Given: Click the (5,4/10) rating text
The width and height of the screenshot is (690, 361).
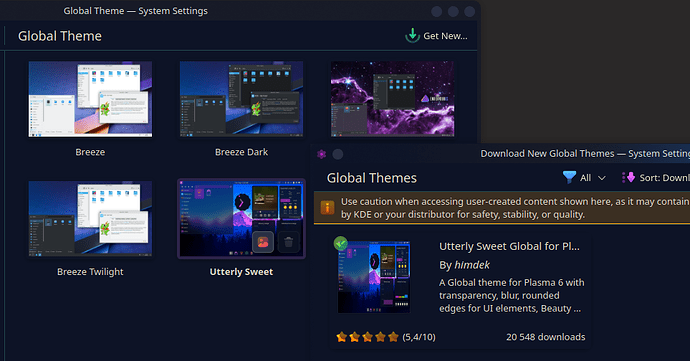Looking at the screenshot, I should click(419, 337).
